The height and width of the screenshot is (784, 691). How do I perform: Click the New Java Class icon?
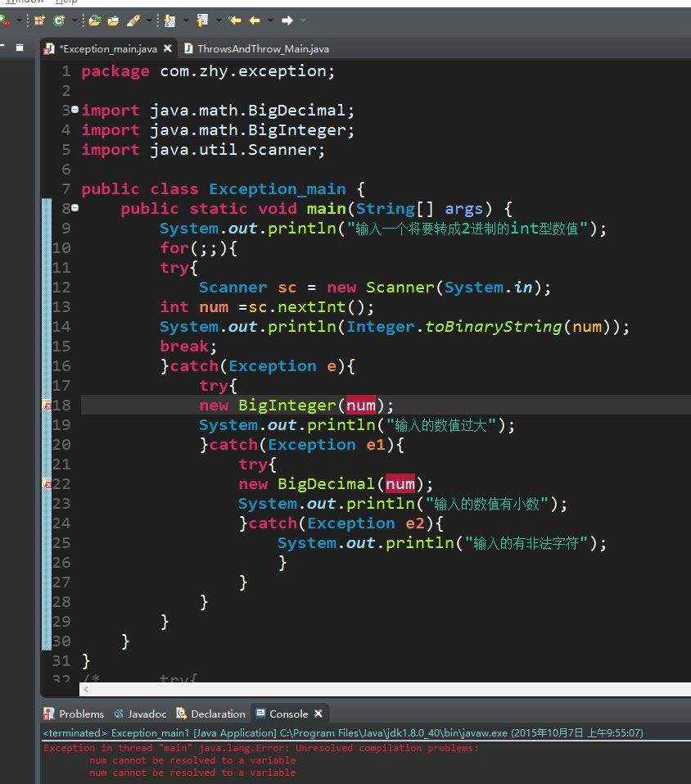click(x=59, y=20)
